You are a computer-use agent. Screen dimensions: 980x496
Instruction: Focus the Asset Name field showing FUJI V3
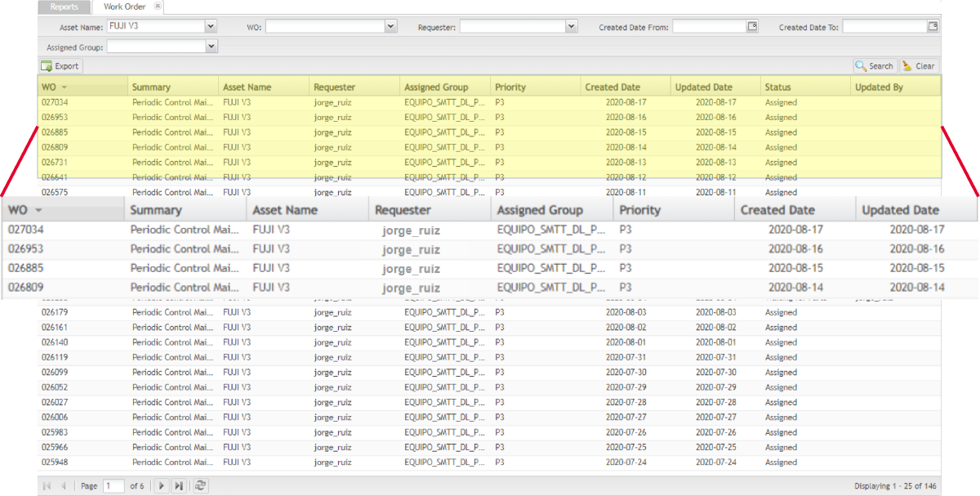(156, 26)
